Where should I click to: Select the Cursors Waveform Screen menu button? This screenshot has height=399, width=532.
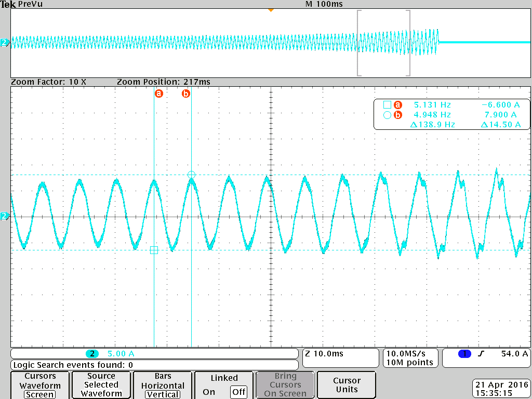[40, 385]
